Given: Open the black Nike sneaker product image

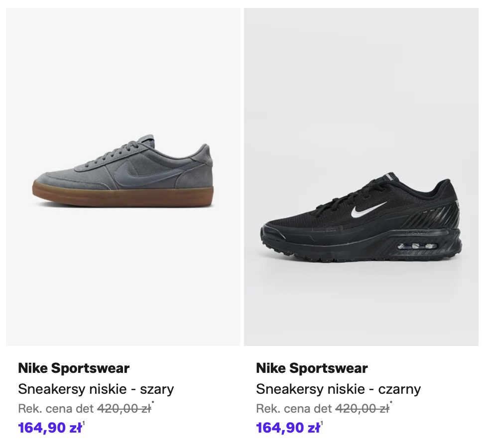Looking at the screenshot, I should 361,177.
